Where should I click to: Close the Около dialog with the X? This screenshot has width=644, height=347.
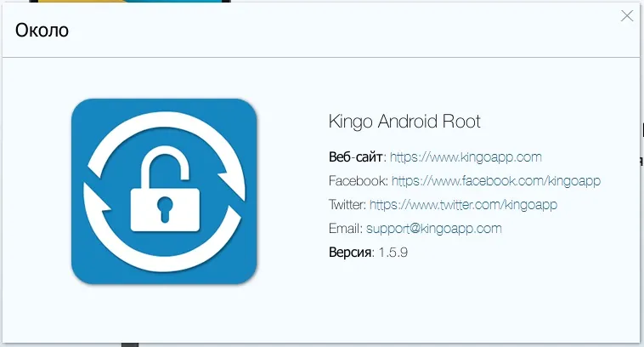coord(627,16)
